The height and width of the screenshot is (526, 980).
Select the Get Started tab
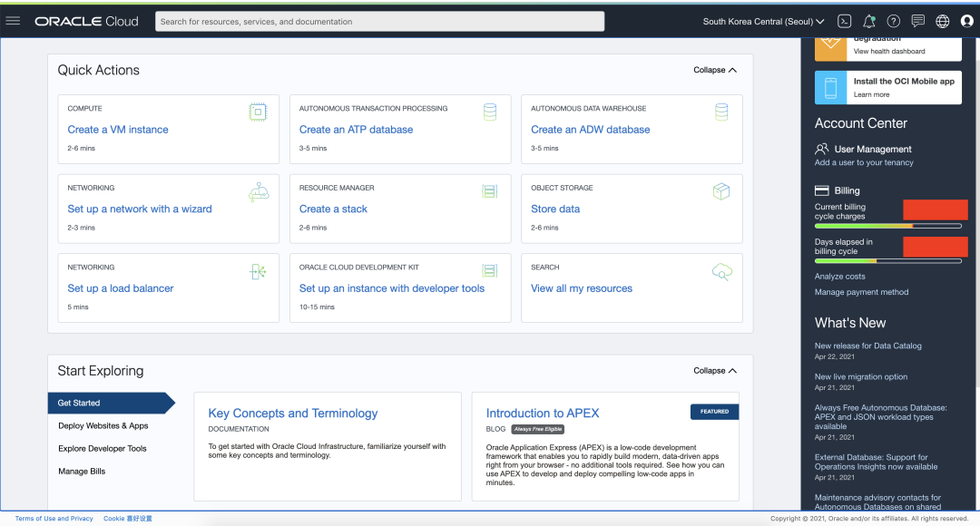(79, 403)
